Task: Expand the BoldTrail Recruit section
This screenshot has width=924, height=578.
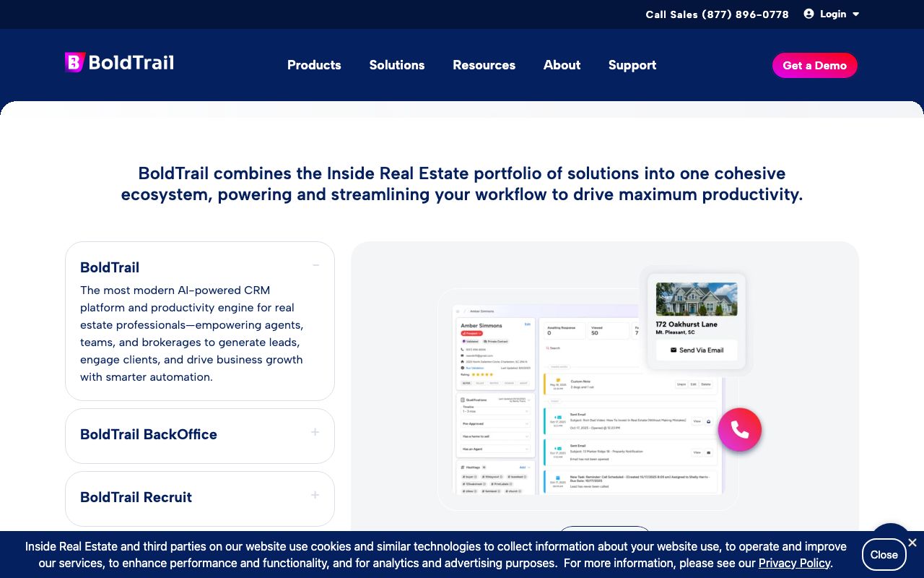Action: point(315,495)
